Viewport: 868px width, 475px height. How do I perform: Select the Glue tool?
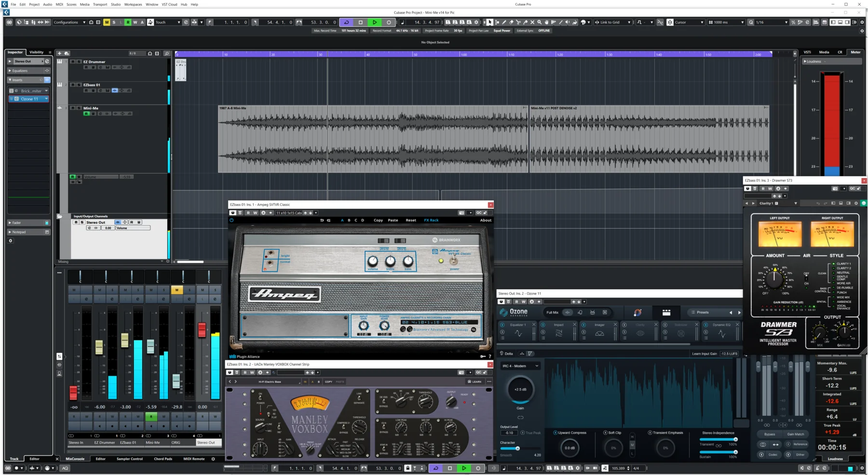coord(525,22)
